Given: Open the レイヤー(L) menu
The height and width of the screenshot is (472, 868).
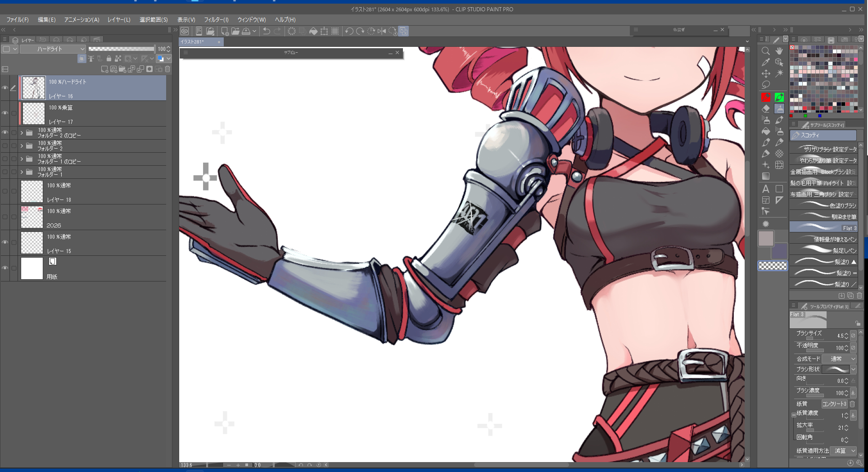Looking at the screenshot, I should pos(119,20).
